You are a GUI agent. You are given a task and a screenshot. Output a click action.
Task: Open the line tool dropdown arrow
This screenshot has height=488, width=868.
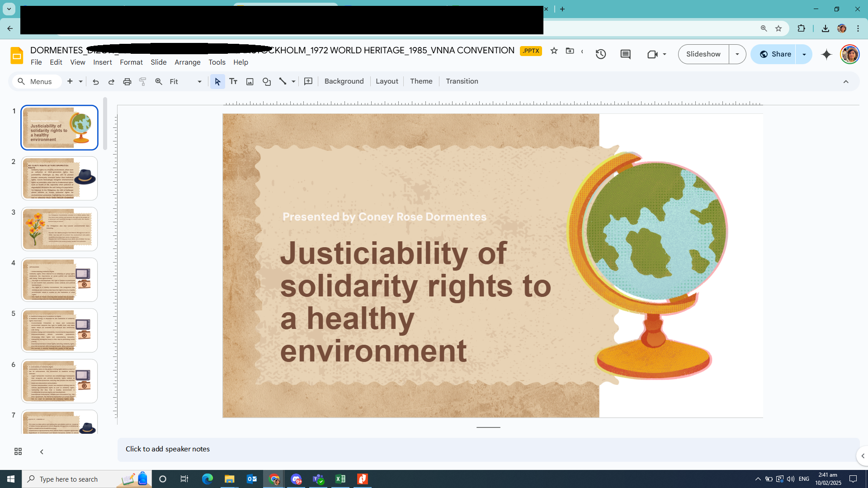pyautogui.click(x=293, y=81)
